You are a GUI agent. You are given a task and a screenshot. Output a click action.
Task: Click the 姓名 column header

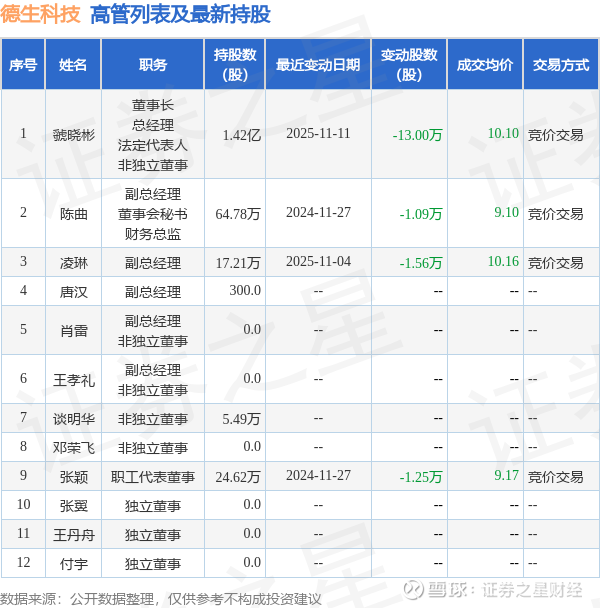[x=73, y=64]
